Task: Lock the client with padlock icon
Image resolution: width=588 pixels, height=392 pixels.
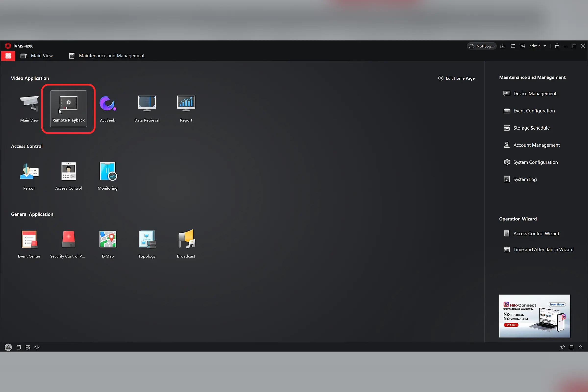Action: [x=557, y=46]
